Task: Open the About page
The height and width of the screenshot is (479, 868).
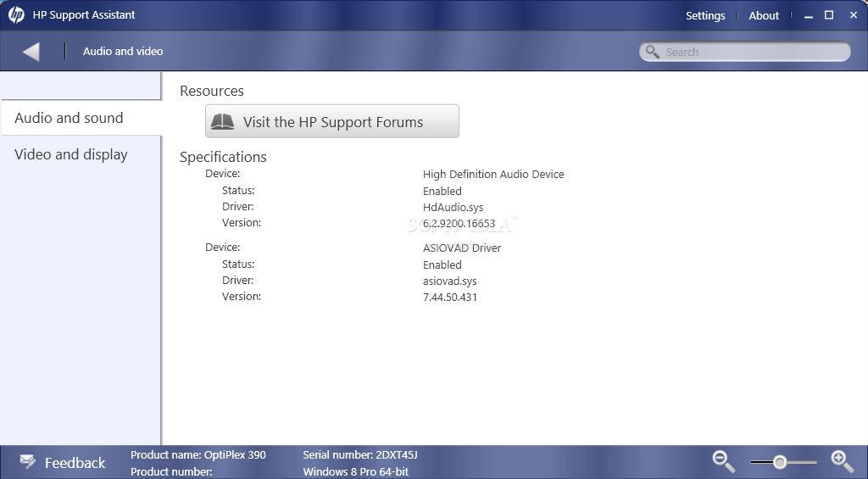Action: coord(764,15)
